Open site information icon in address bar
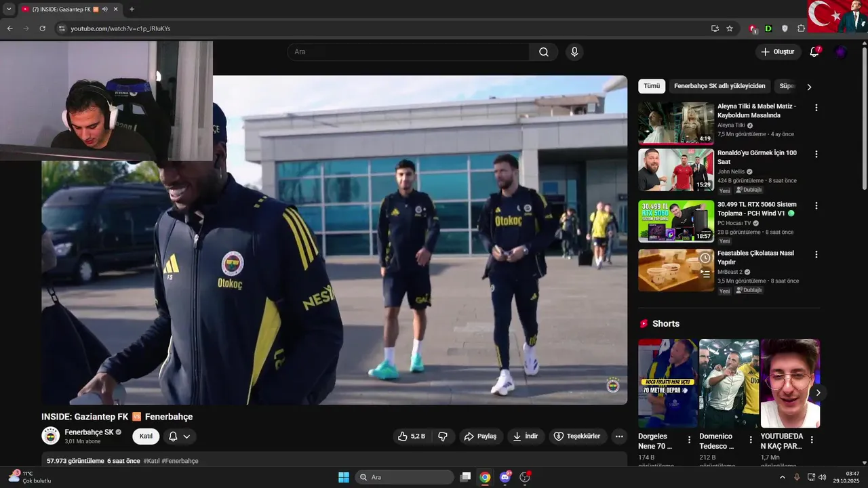This screenshot has height=488, width=868. coord(61,28)
